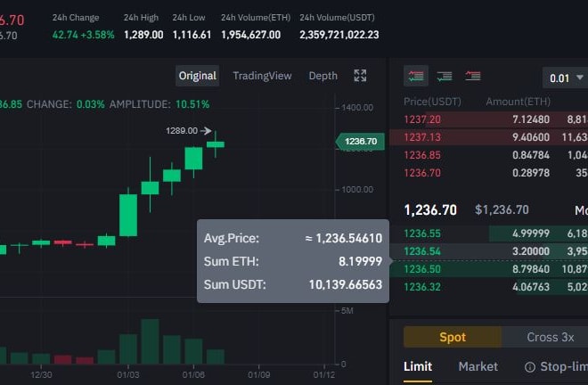Click the amount 0.84784 cell
The width and height of the screenshot is (588, 385).
(531, 155)
